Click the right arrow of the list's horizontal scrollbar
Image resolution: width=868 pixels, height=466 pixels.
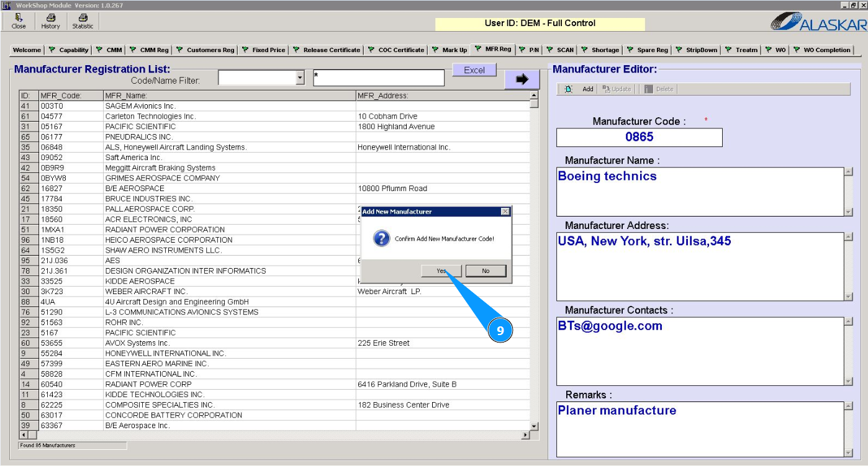pos(525,436)
